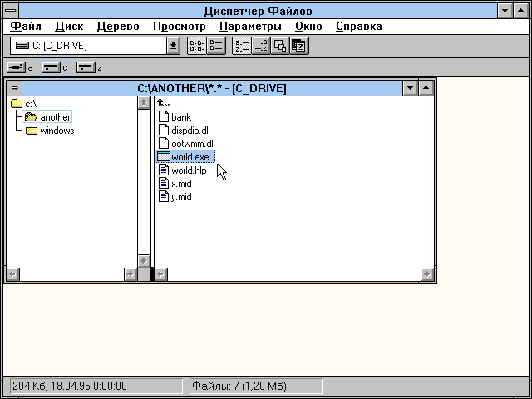Open C:\ANOTHER child window control menu
Screen dimensions: 532x399
point(14,88)
